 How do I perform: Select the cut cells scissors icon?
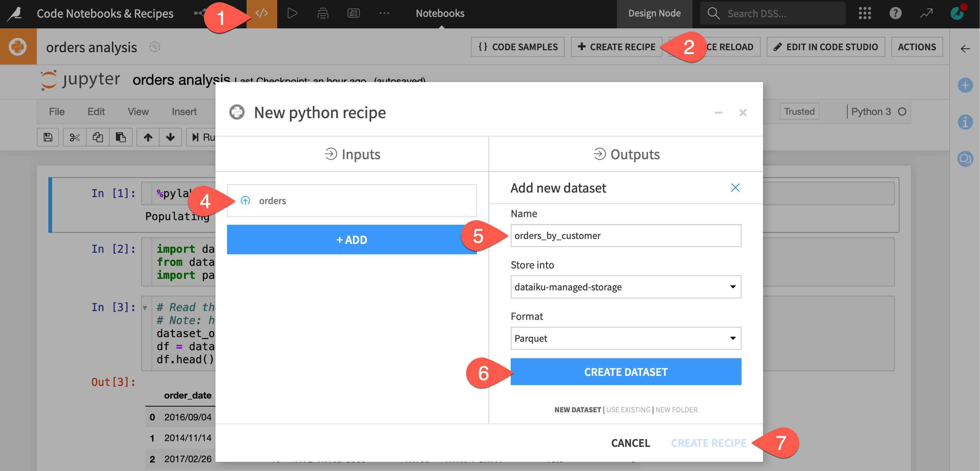point(74,137)
